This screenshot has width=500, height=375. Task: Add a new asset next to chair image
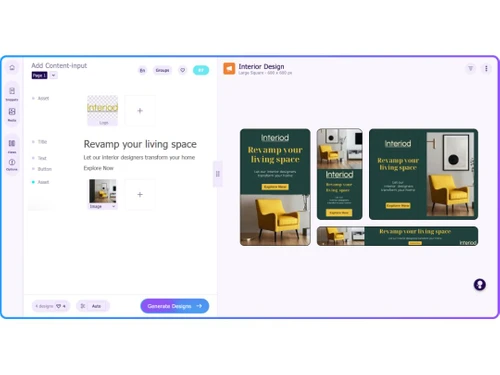click(140, 194)
